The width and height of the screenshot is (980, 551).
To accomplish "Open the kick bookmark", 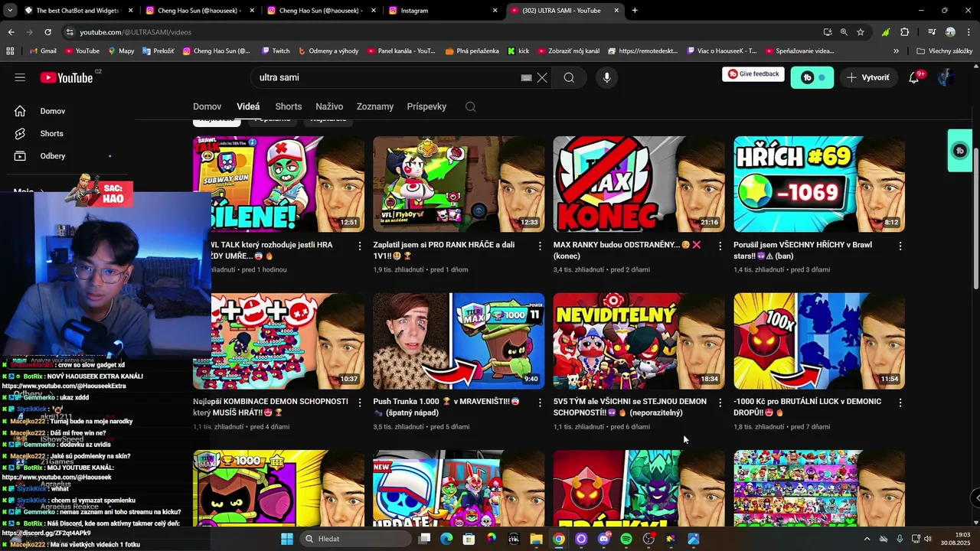I will click(x=518, y=51).
